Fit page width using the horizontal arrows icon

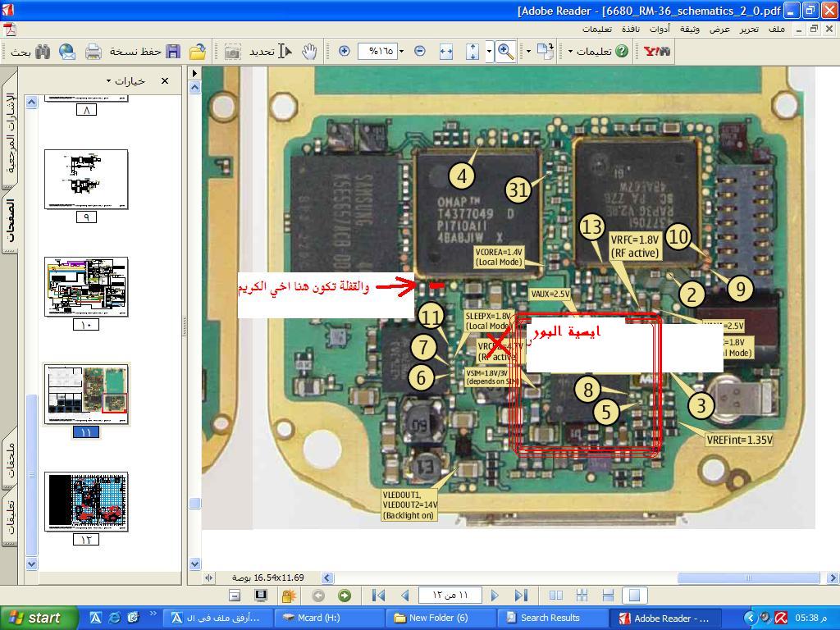(x=445, y=52)
